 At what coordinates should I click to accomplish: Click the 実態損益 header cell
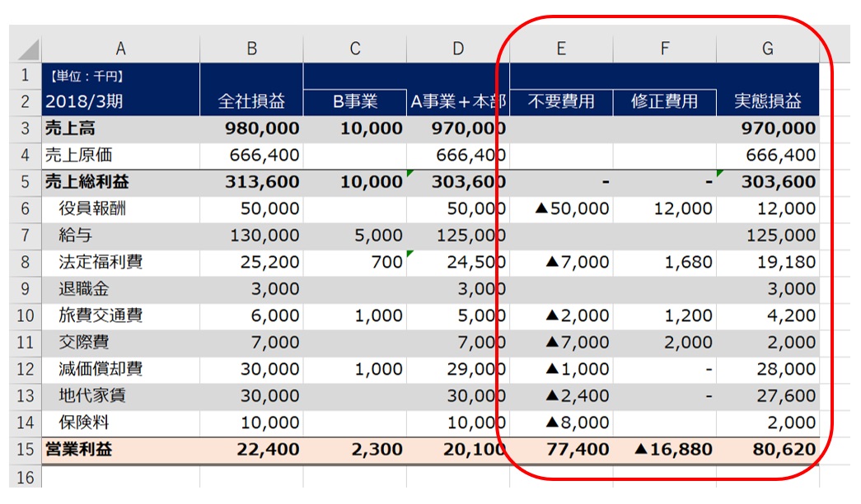pos(767,101)
